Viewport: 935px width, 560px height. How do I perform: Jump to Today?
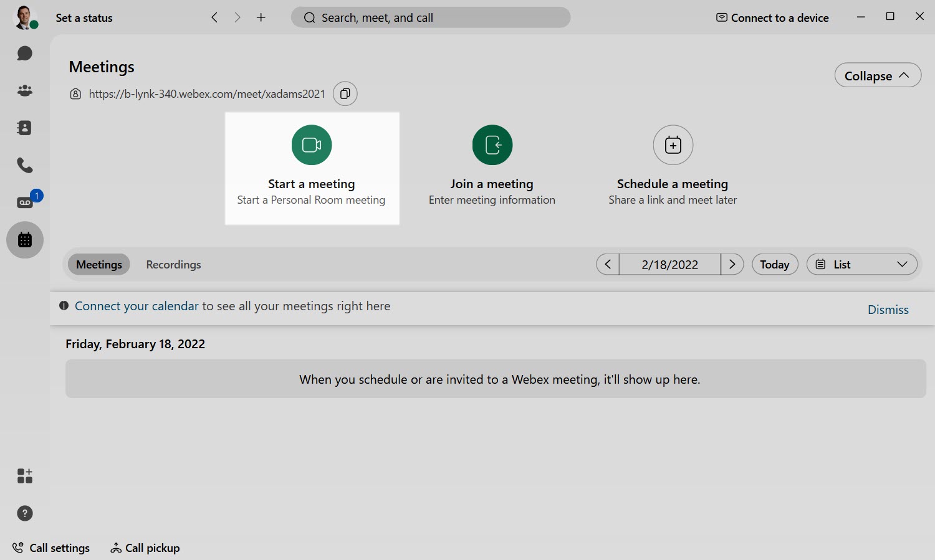(x=775, y=264)
